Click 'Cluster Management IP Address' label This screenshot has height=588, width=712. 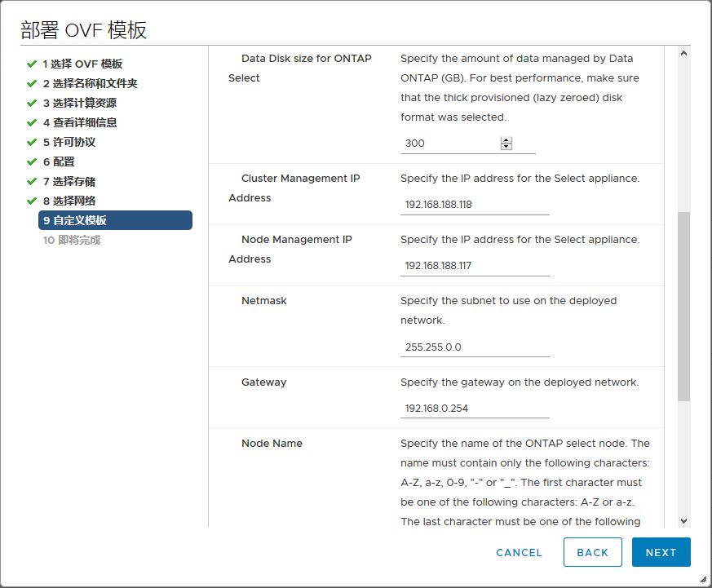(x=294, y=188)
